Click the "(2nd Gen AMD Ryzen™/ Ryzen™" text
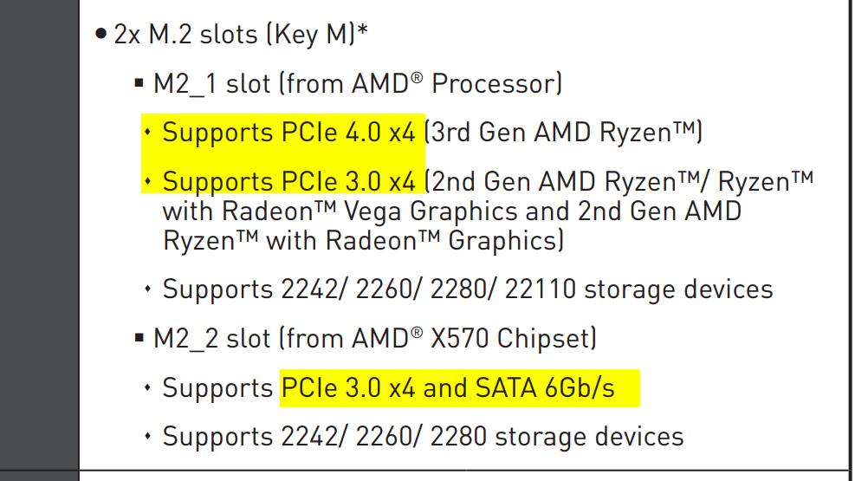 click(x=622, y=182)
